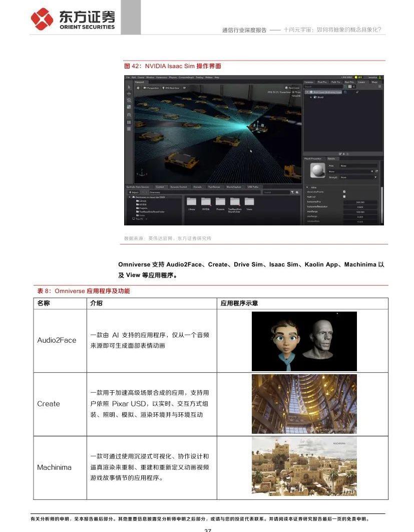Open the Strength dropdown in material panel
This screenshot has width=414, height=532.
(359, 177)
